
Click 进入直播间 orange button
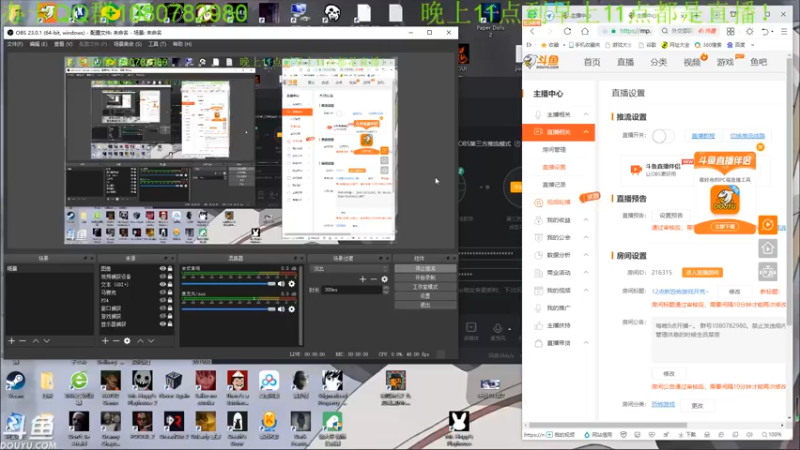[702, 272]
